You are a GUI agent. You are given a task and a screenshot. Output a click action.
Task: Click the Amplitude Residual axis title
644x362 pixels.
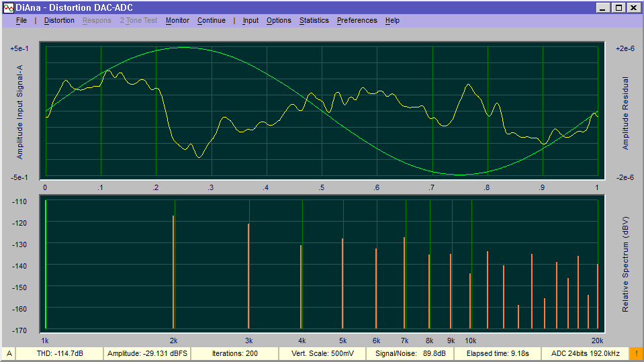pyautogui.click(x=625, y=114)
